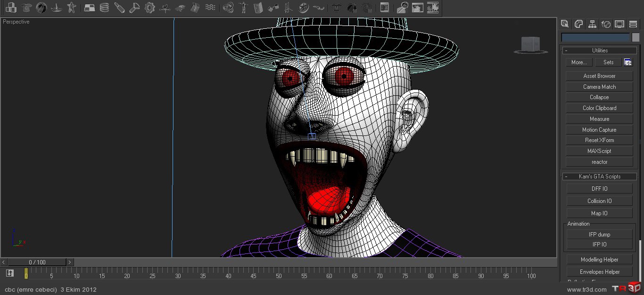This screenshot has height=295, width=644.
Task: Create a Hinge constraint (door hinge icon)
Action: pyautogui.click(x=258, y=8)
